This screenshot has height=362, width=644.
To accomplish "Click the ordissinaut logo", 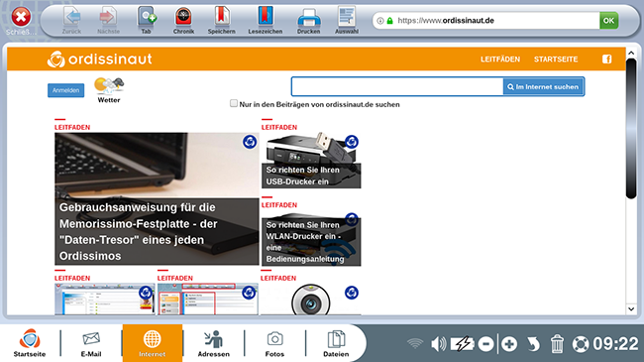I will coord(99,60).
